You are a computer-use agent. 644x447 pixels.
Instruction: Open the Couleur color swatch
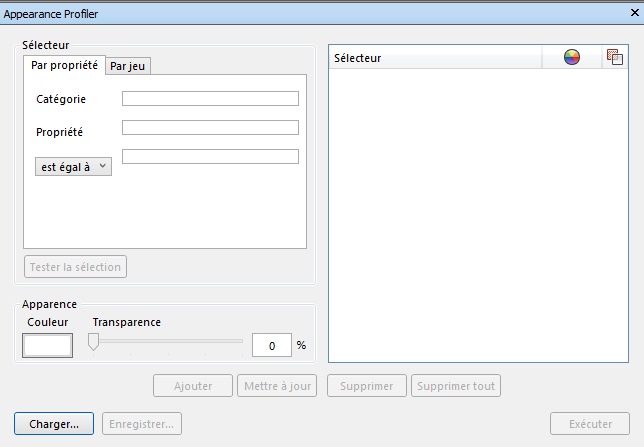[x=48, y=345]
